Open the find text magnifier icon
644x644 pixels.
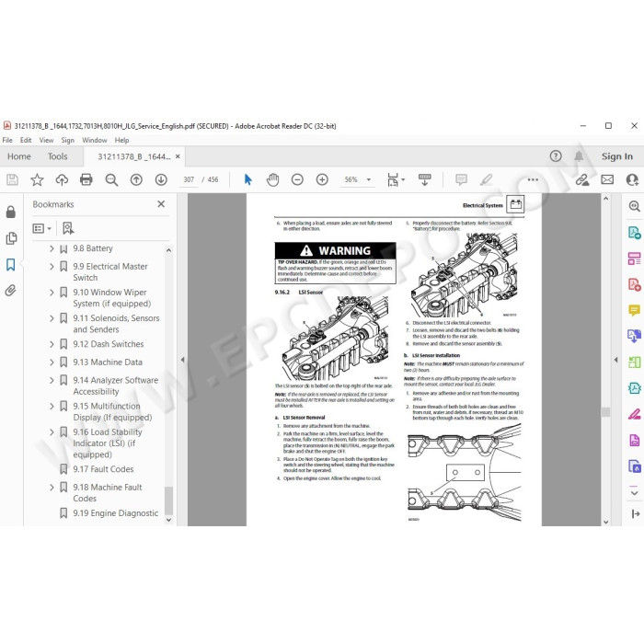pos(111,179)
